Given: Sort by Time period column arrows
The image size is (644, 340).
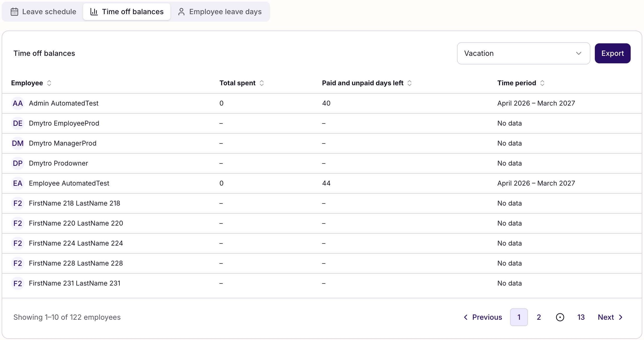Looking at the screenshot, I should 542,83.
